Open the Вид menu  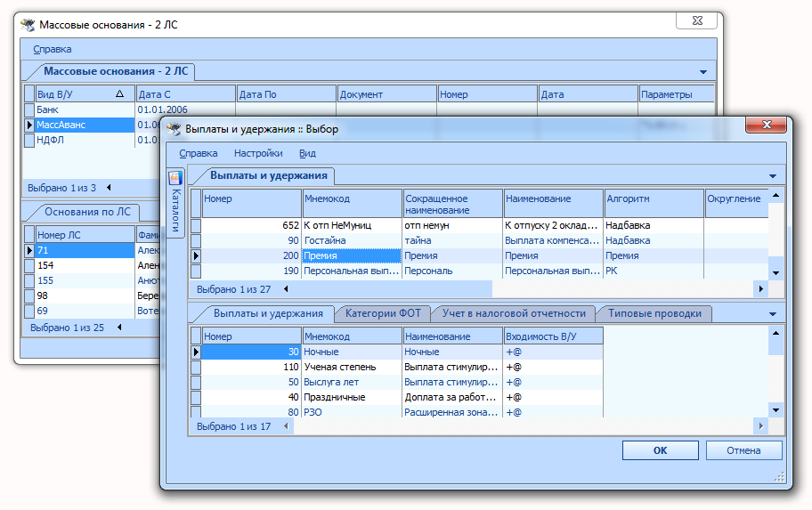coord(307,153)
